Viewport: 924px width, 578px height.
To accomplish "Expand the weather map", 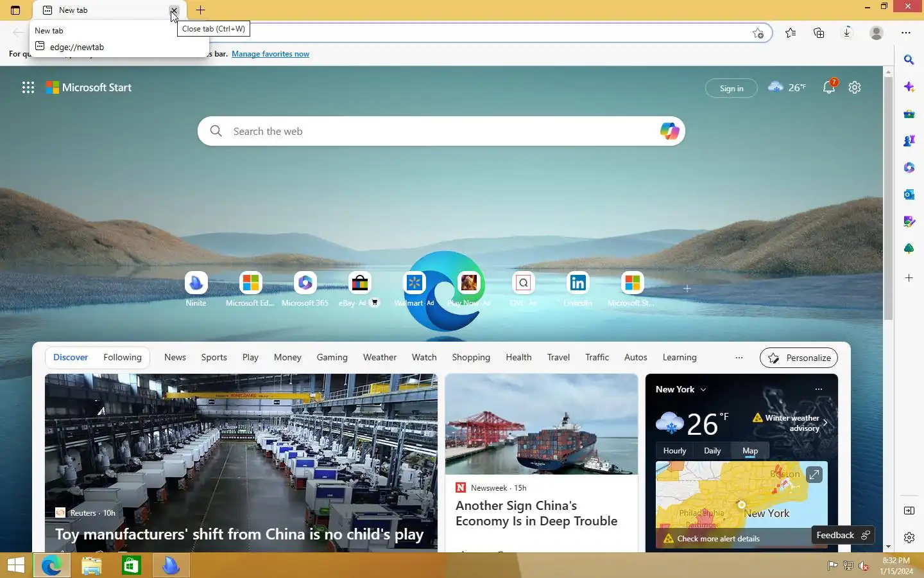I will click(814, 475).
